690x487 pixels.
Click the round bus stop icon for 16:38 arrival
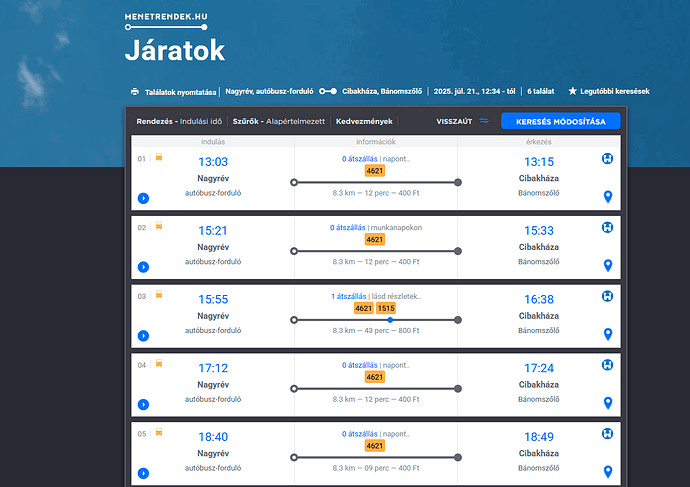[607, 296]
